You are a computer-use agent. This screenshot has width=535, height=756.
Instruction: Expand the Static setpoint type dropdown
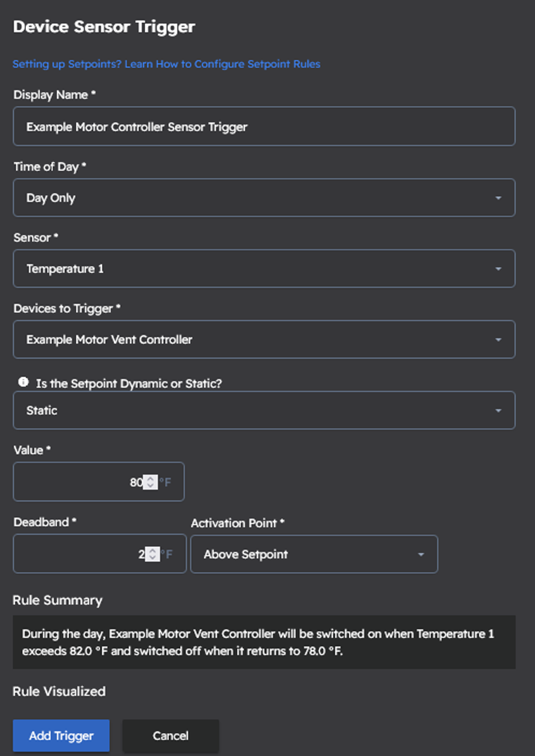(x=263, y=410)
